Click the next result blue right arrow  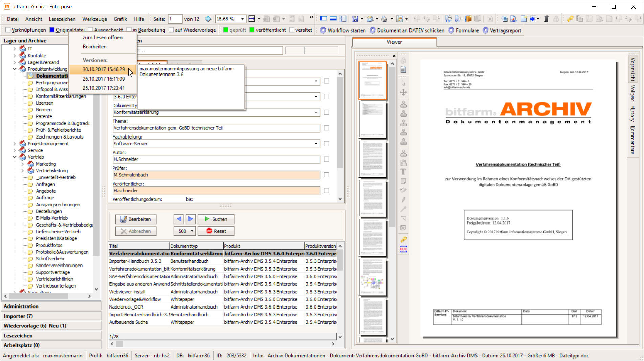191,219
